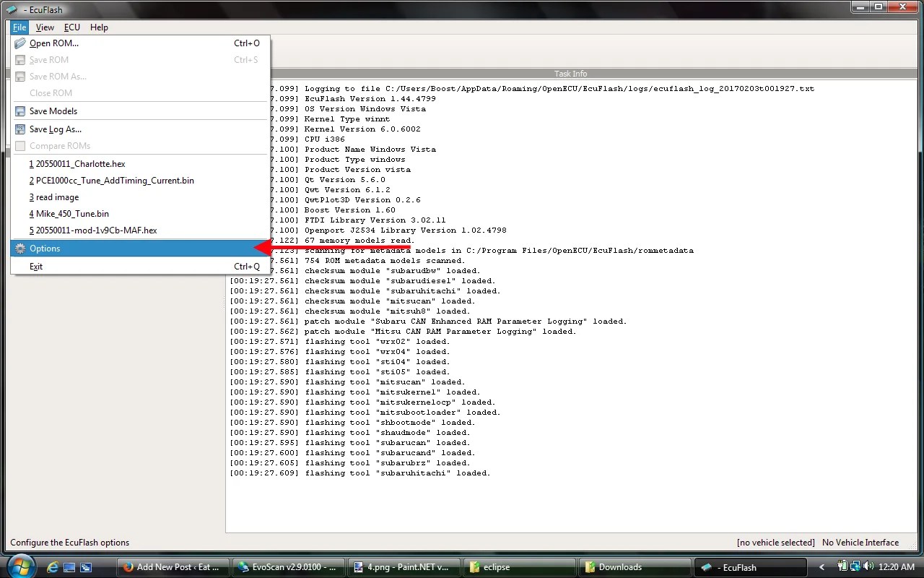This screenshot has height=578, width=924.
Task: Choose Save Models menu entry
Action: (x=140, y=111)
